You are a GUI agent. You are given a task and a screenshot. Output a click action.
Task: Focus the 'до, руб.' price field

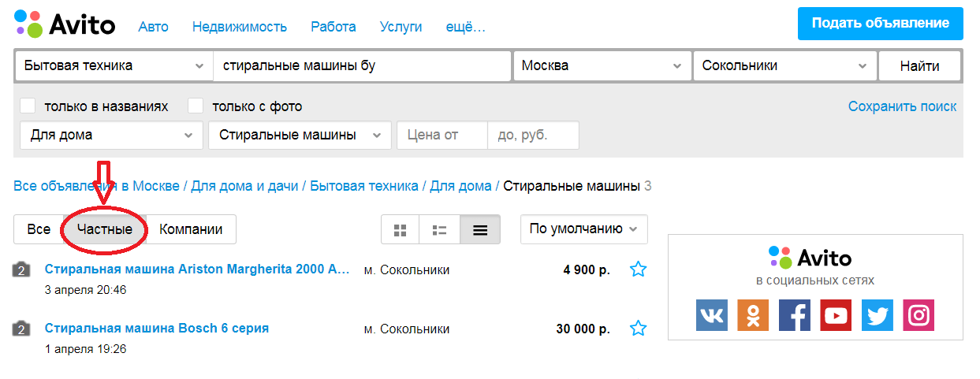(534, 135)
